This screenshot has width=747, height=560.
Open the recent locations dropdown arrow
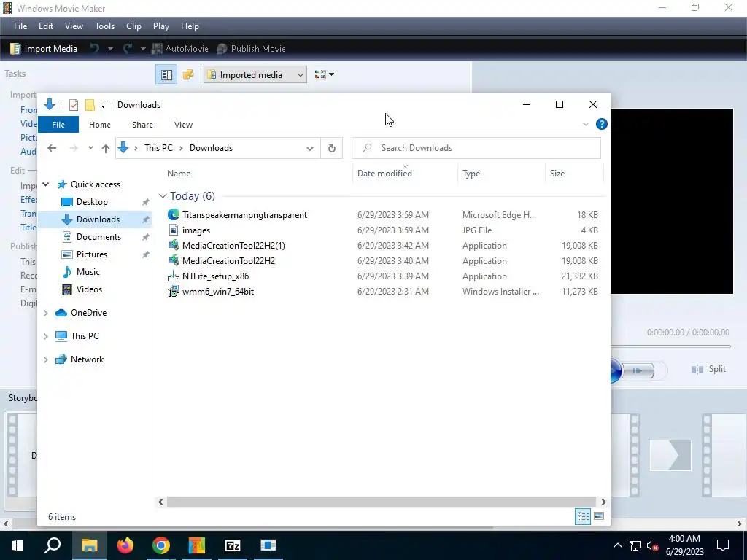point(90,148)
